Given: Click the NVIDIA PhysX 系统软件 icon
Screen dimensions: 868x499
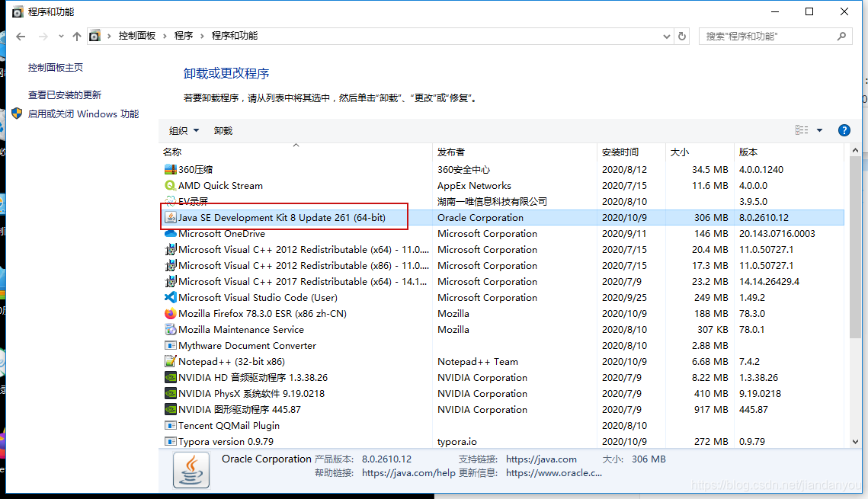Looking at the screenshot, I should 171,394.
